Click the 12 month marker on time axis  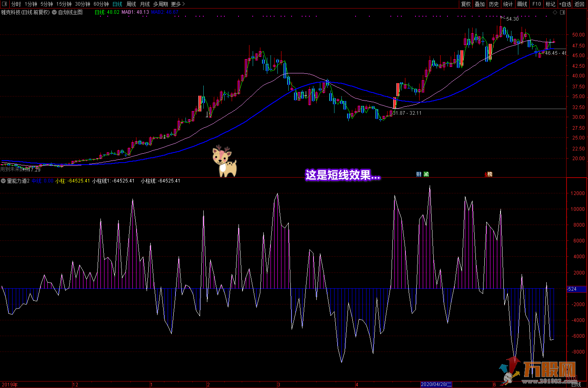pos(75,385)
